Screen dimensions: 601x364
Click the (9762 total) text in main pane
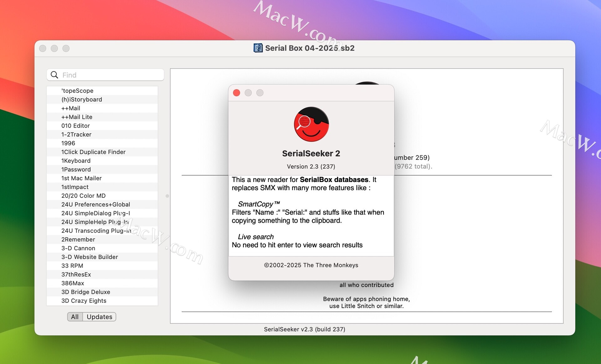[x=413, y=166]
